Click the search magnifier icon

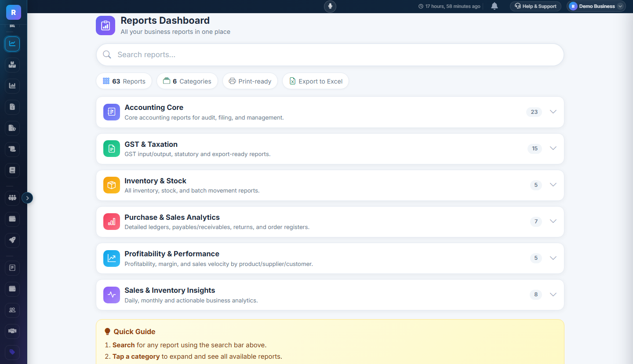click(107, 55)
